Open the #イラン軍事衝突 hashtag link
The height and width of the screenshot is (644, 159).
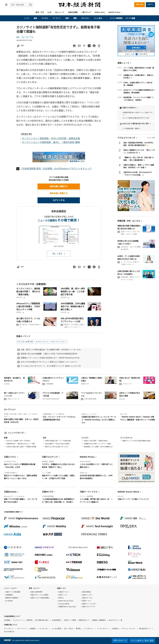click(116, 18)
